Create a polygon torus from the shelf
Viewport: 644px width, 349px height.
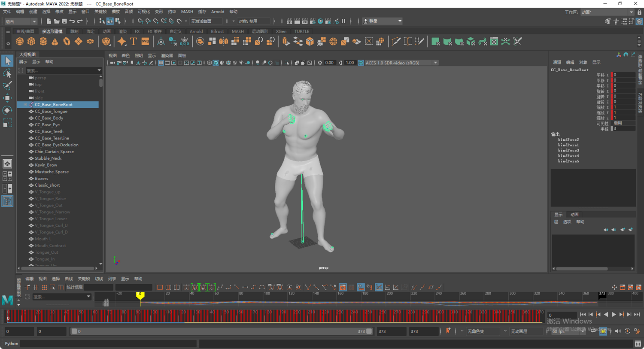pos(67,41)
